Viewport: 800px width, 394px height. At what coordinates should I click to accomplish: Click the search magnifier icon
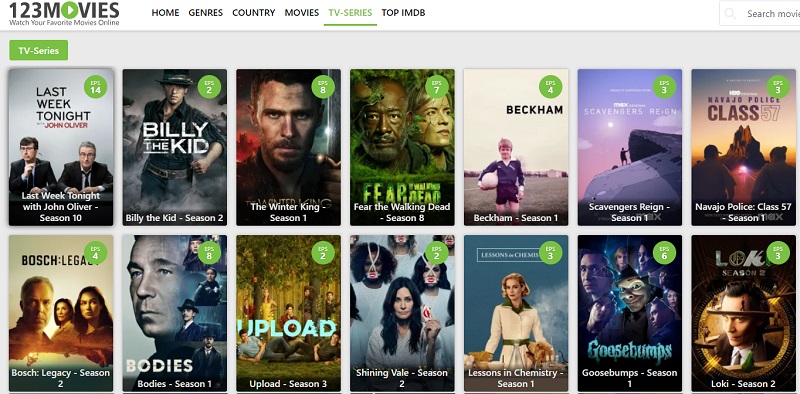pos(730,14)
